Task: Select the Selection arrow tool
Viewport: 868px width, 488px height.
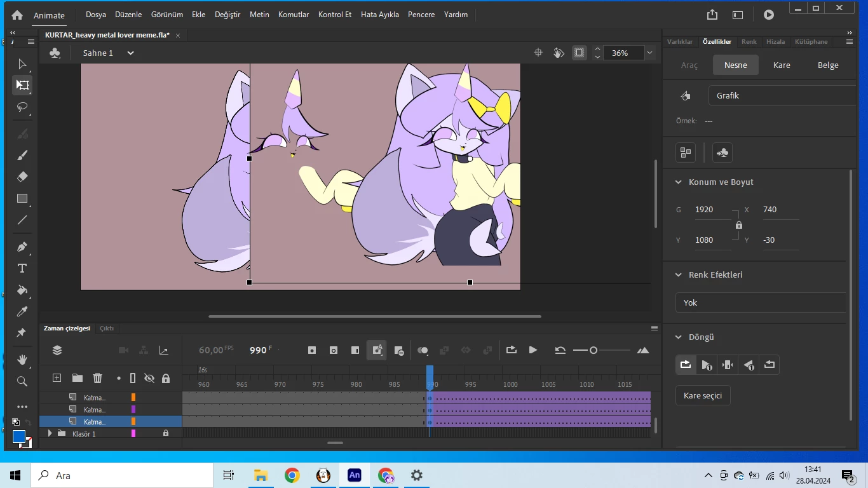Action: 22,64
